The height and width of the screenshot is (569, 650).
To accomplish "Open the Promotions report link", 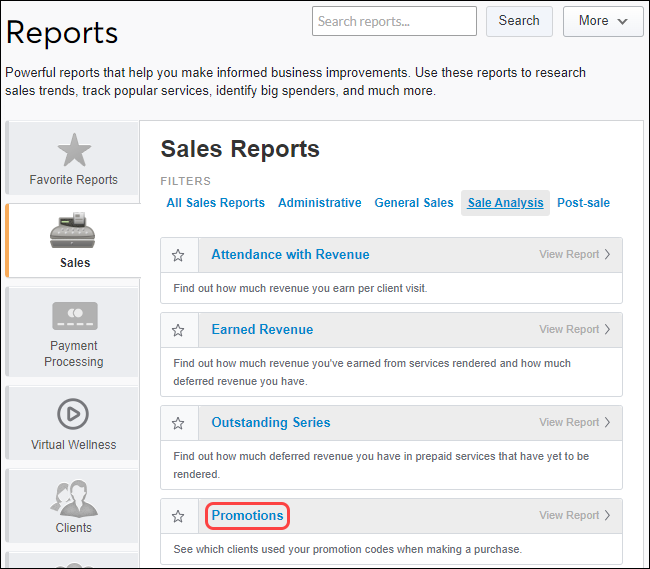I will (247, 516).
